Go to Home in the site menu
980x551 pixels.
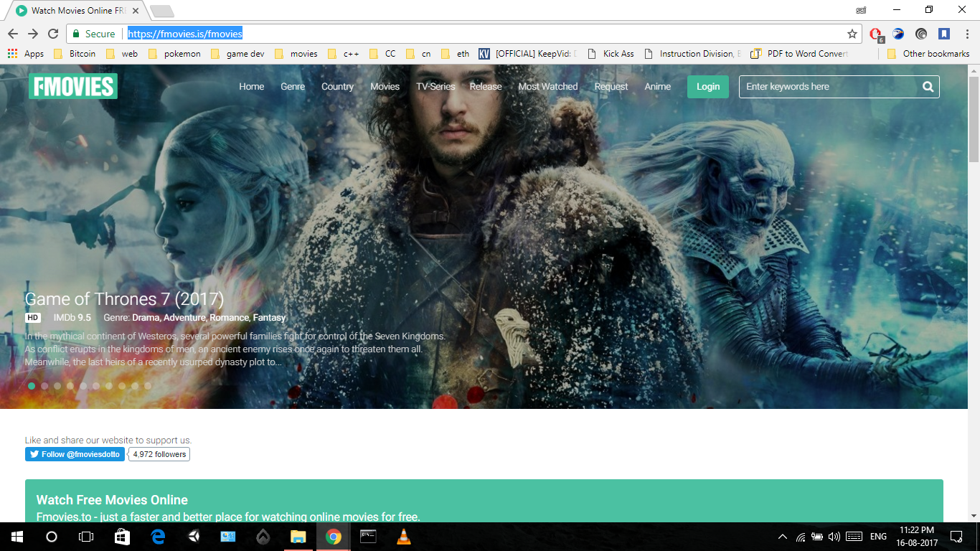coord(252,87)
